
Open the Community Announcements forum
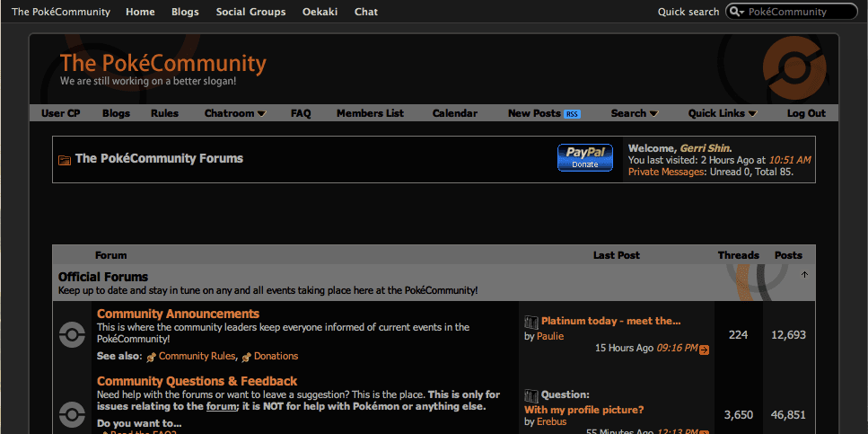pyautogui.click(x=178, y=314)
